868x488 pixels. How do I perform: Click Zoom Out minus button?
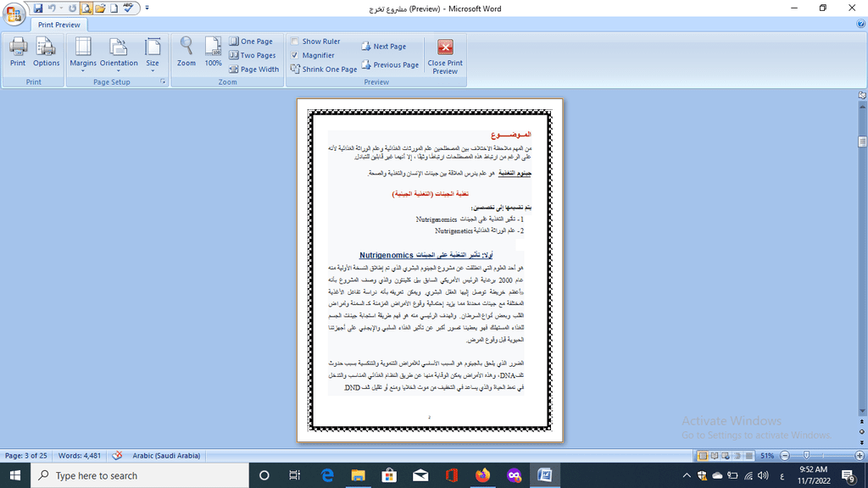coord(784,456)
